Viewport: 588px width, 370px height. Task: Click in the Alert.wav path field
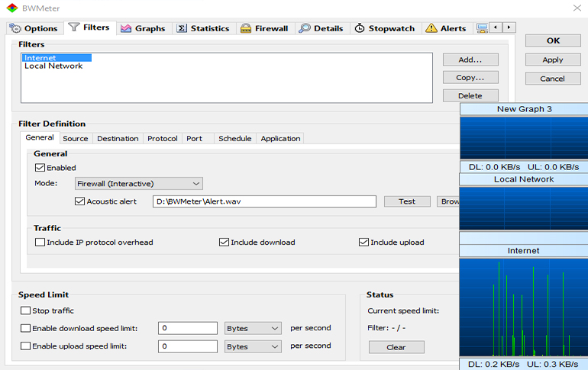pyautogui.click(x=263, y=201)
